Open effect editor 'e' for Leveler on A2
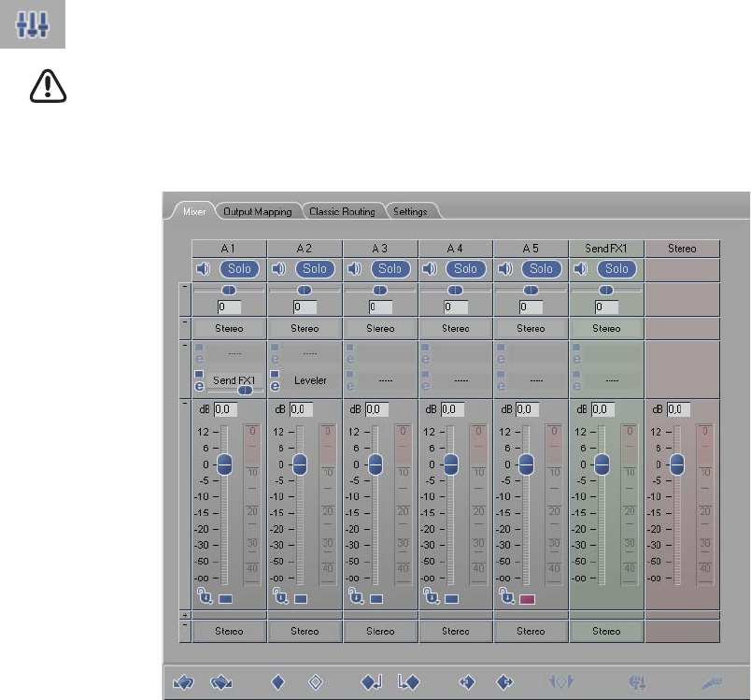The image size is (751, 700). [275, 386]
